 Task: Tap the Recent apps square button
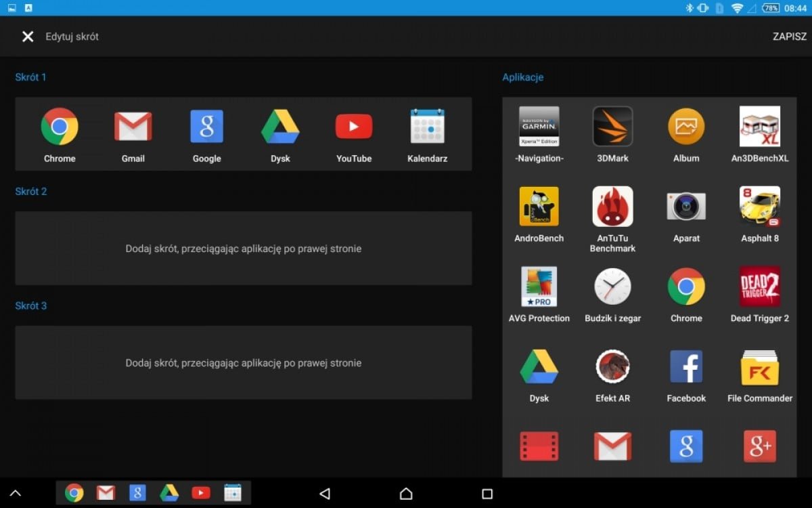click(487, 494)
